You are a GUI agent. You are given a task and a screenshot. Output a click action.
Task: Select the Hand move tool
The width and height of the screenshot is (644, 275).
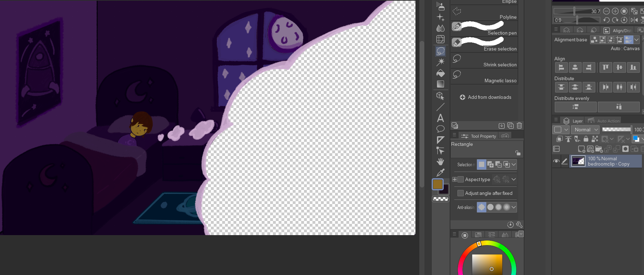441,162
